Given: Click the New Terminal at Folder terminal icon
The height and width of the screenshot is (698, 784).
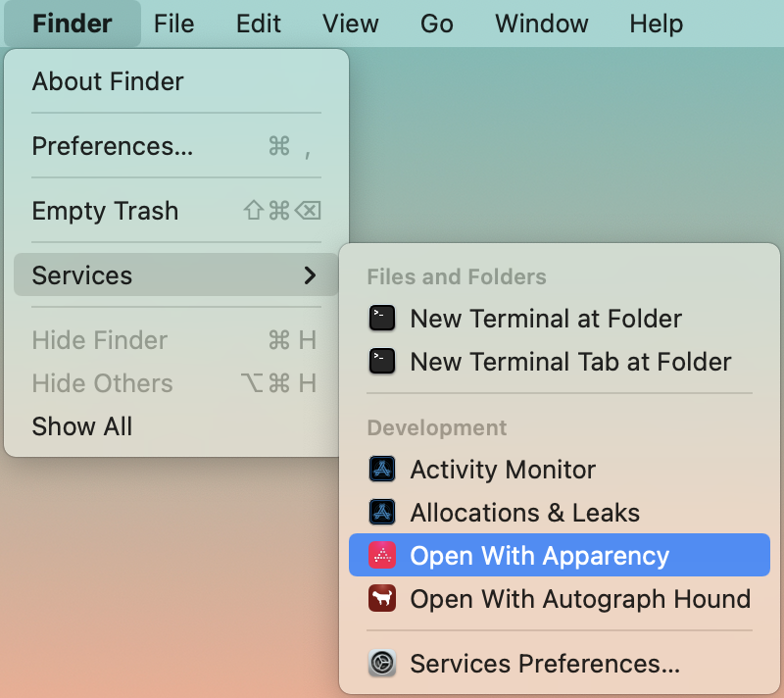Looking at the screenshot, I should point(381,318).
